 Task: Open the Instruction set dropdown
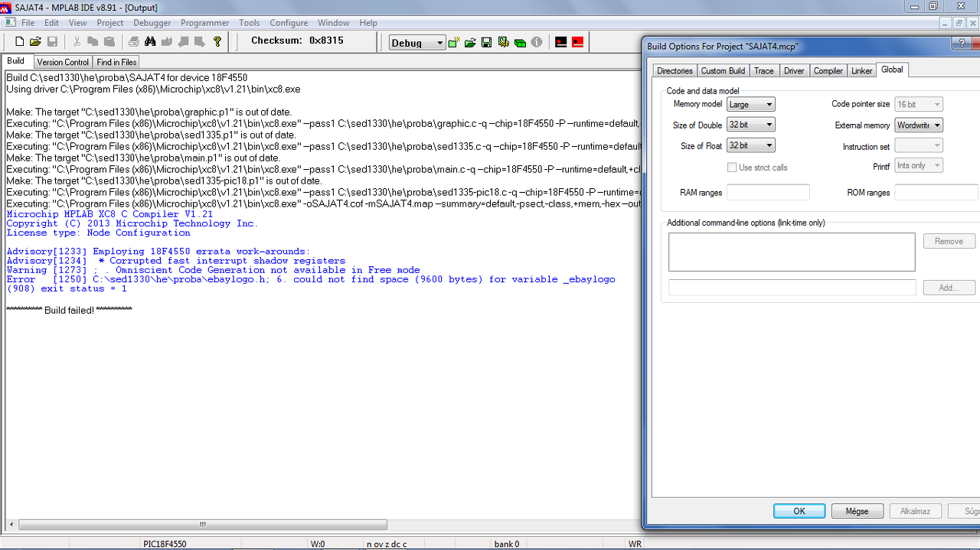[919, 145]
